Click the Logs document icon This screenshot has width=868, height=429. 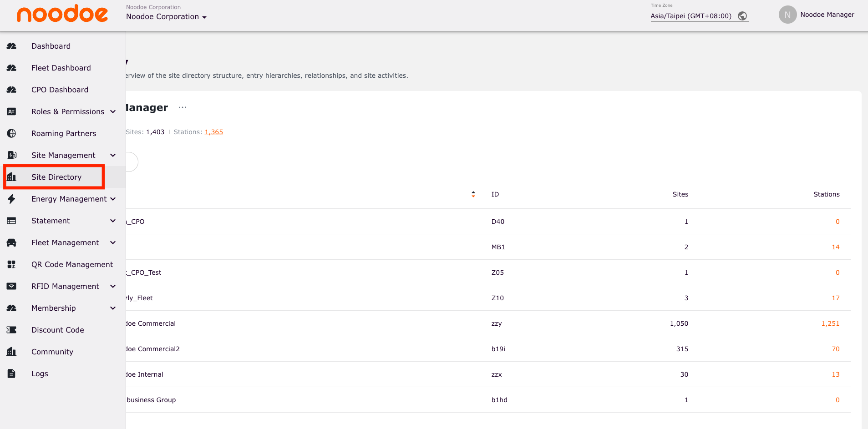coord(11,373)
